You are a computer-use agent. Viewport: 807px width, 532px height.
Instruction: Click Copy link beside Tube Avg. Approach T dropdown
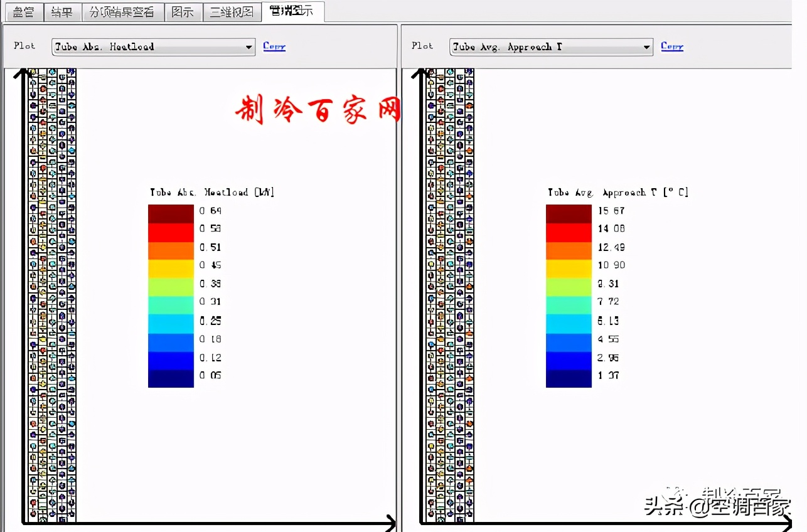pos(672,46)
